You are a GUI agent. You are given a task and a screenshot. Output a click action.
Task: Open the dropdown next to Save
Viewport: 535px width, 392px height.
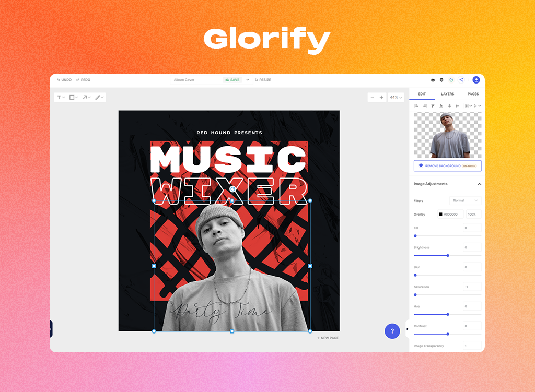tap(248, 80)
